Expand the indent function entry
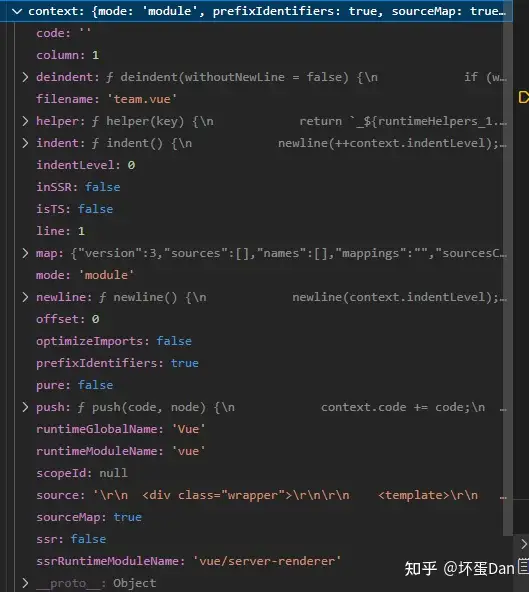The width and height of the screenshot is (529, 592). coord(25,143)
